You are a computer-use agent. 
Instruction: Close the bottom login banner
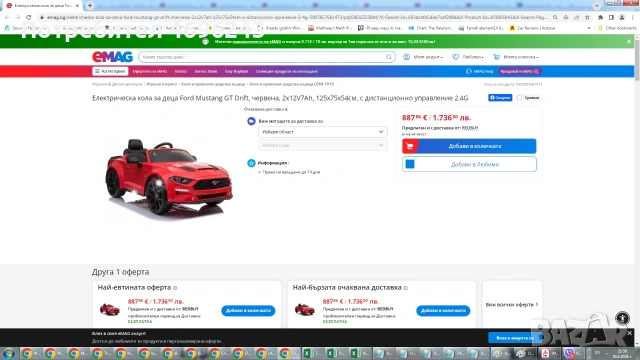[629, 333]
